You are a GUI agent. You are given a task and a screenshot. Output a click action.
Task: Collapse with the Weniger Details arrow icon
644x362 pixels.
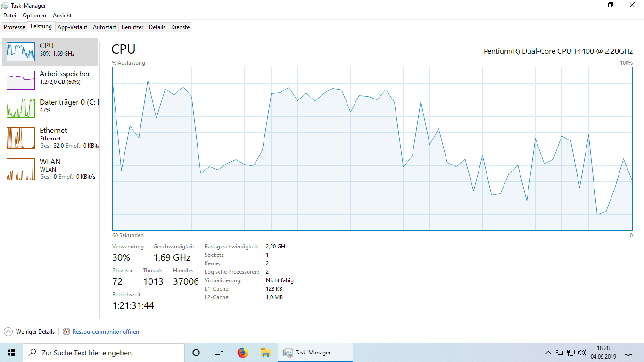(8, 332)
